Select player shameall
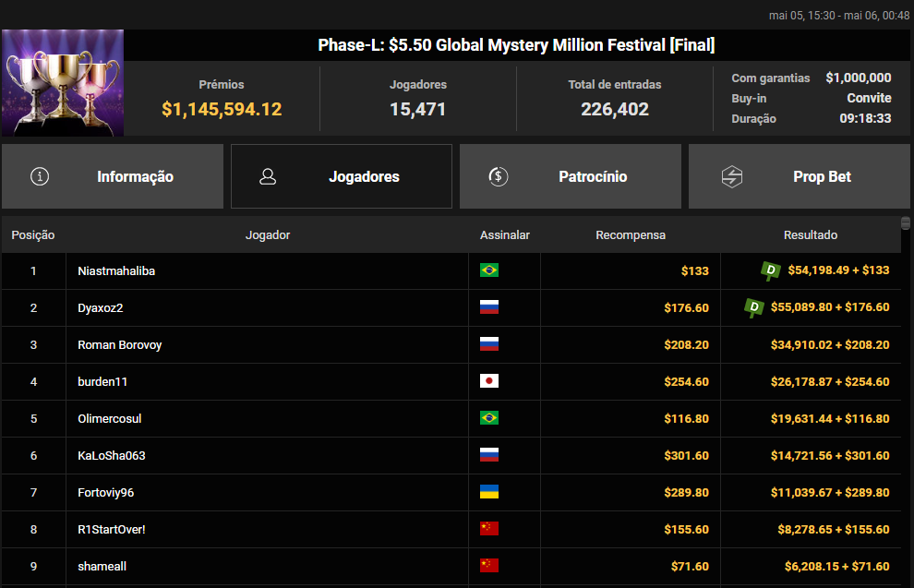The image size is (914, 588). point(102,567)
